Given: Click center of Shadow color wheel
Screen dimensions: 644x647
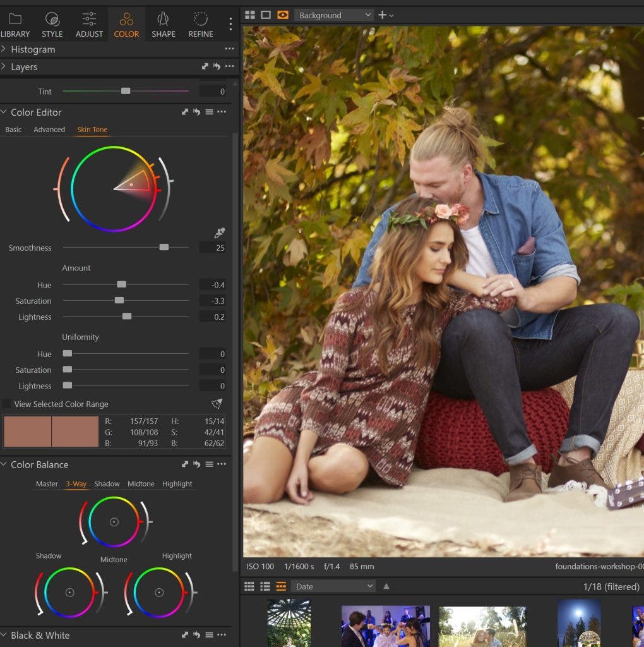Looking at the screenshot, I should 69,593.
